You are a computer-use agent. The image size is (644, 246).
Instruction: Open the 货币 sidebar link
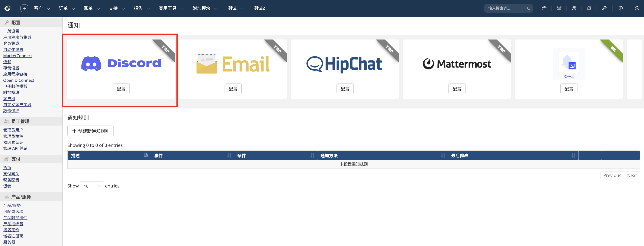7,168
